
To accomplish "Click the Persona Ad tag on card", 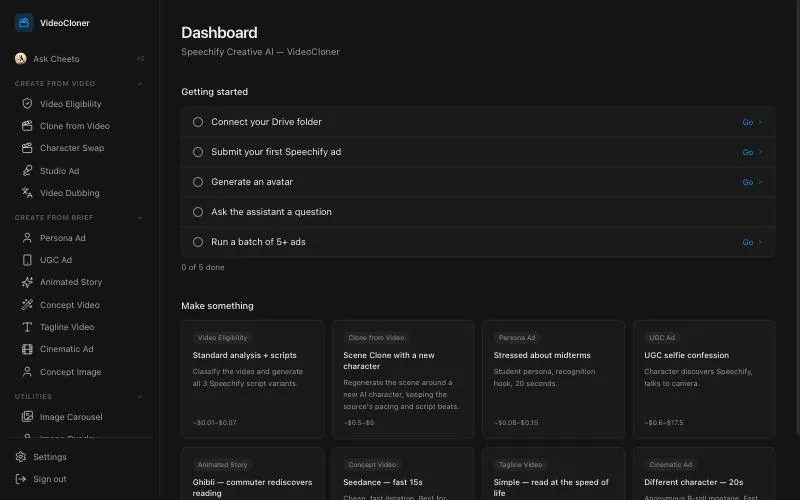I will pos(517,338).
